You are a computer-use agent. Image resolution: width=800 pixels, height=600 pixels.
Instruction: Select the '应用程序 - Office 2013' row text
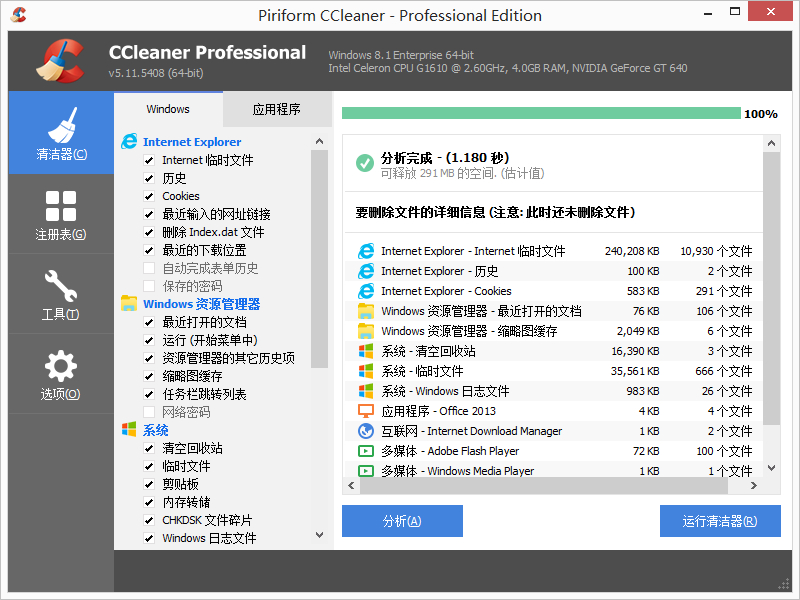438,411
